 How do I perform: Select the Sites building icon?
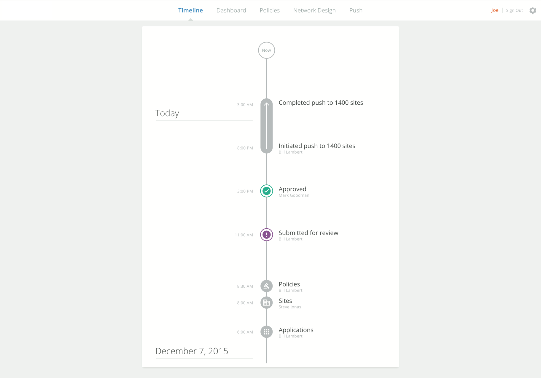click(266, 303)
